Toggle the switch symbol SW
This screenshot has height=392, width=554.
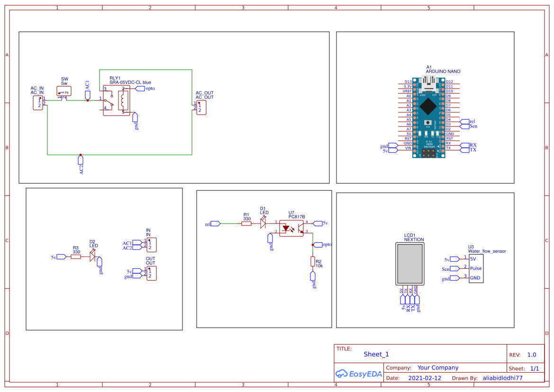tap(63, 92)
